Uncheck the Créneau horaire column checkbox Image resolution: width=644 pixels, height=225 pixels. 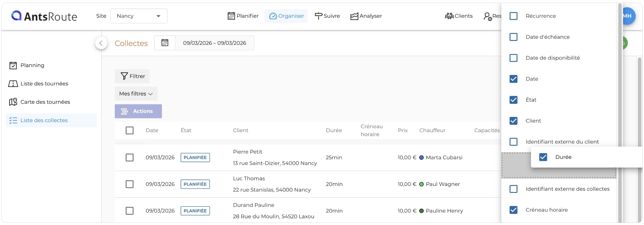513,210
